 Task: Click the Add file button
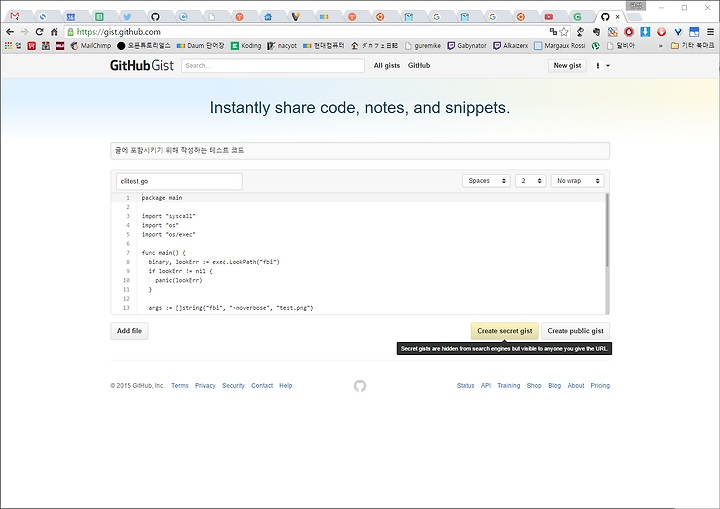(129, 331)
